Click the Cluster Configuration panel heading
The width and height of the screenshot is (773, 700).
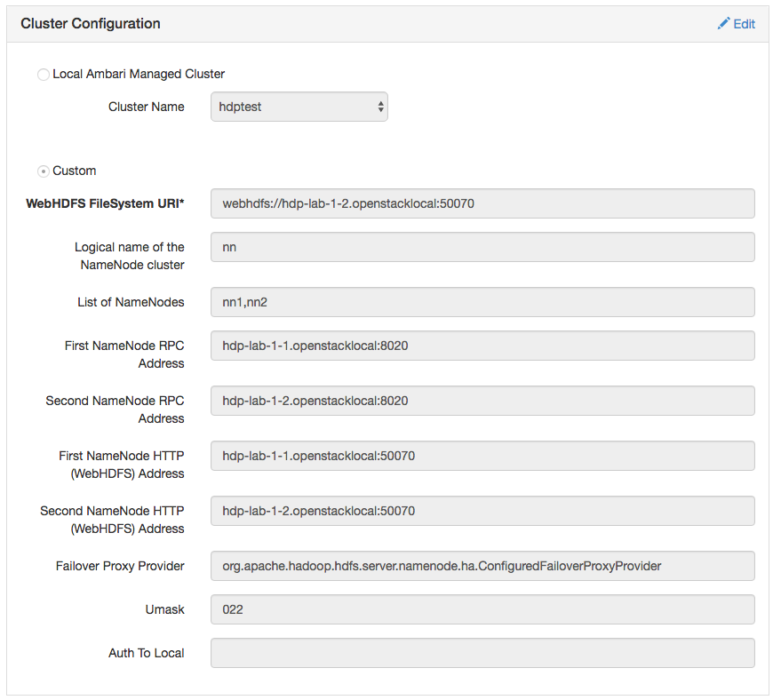pyautogui.click(x=91, y=24)
